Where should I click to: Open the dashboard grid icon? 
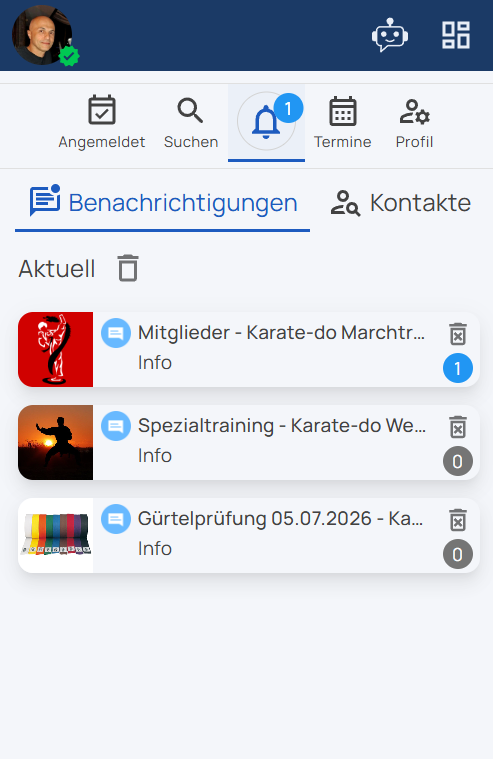[x=456, y=35]
